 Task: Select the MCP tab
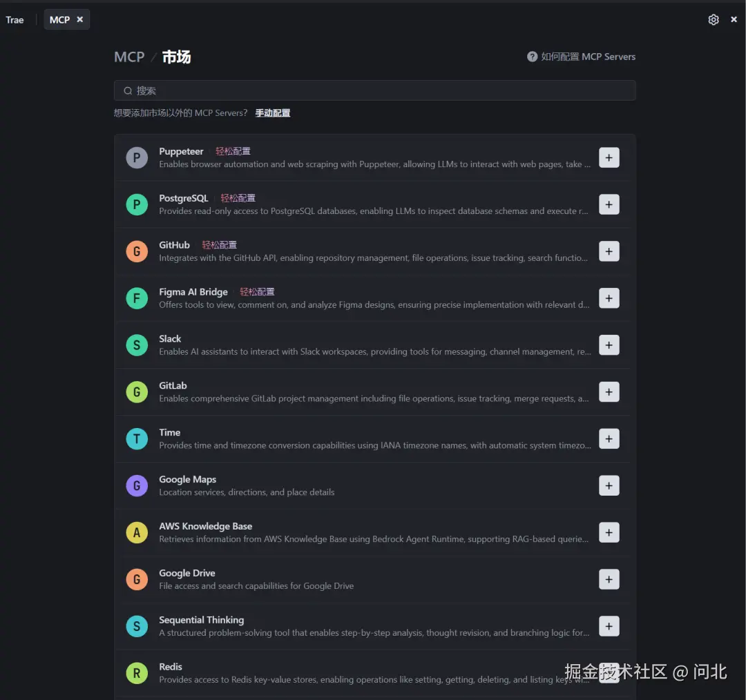pyautogui.click(x=60, y=19)
